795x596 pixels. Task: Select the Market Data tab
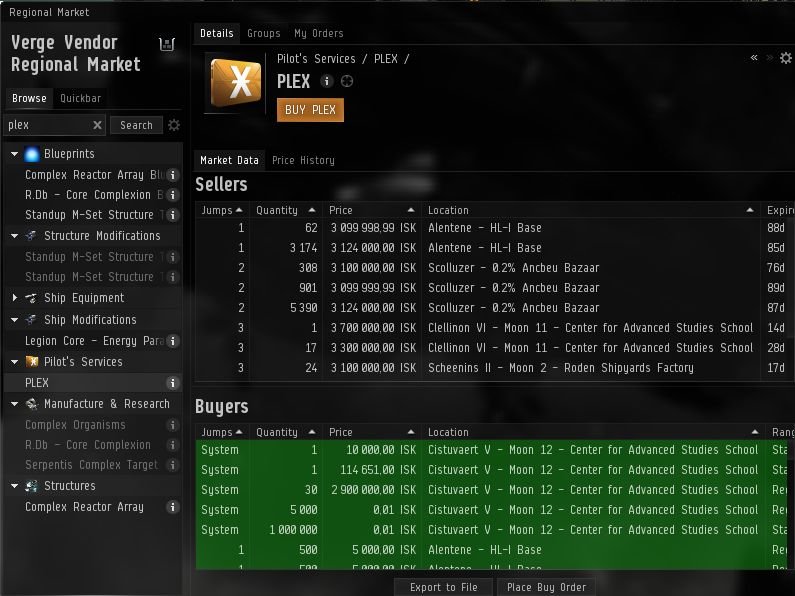pos(229,161)
